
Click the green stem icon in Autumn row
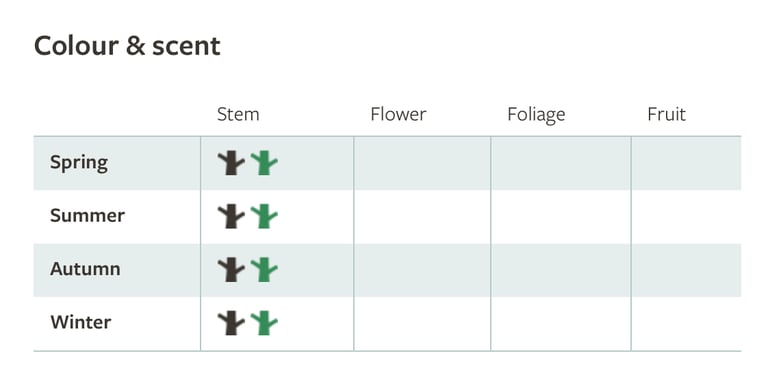click(x=264, y=269)
